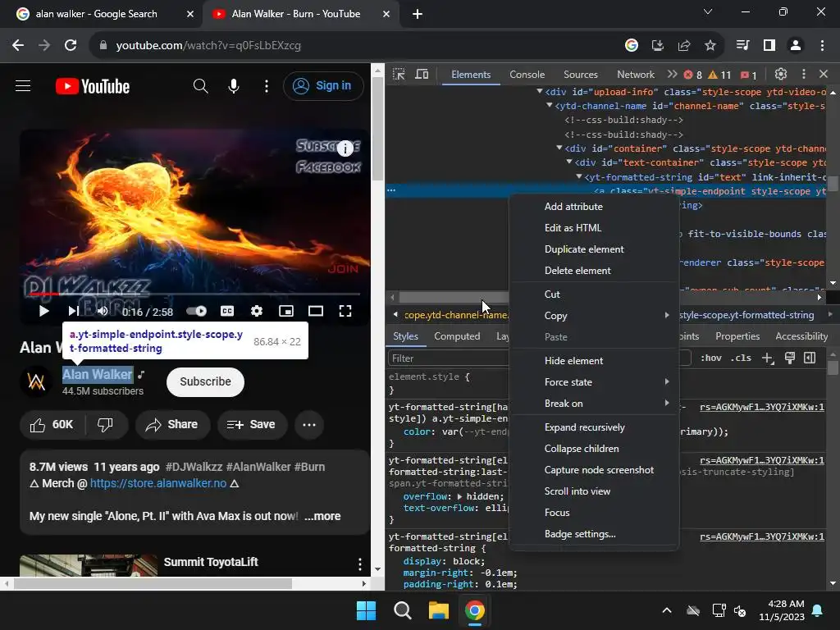Dislike this video

tap(106, 425)
